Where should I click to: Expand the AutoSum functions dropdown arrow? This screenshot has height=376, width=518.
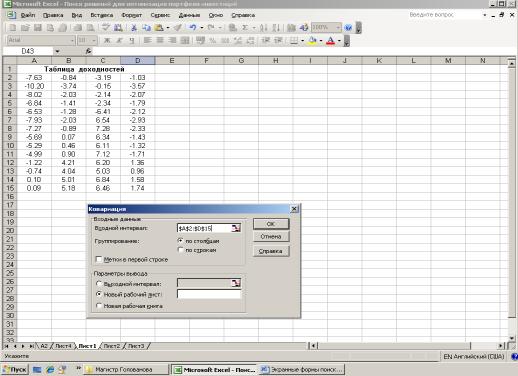pyautogui.click(x=253, y=28)
